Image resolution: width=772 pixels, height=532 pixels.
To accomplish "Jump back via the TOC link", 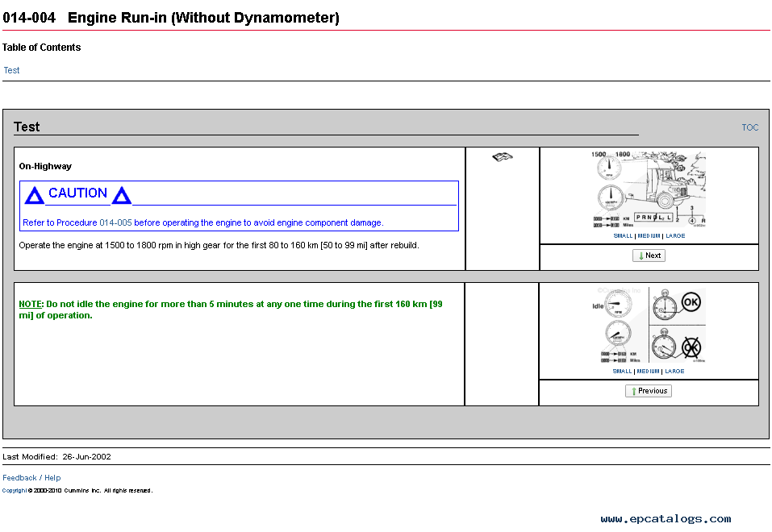I will [750, 127].
